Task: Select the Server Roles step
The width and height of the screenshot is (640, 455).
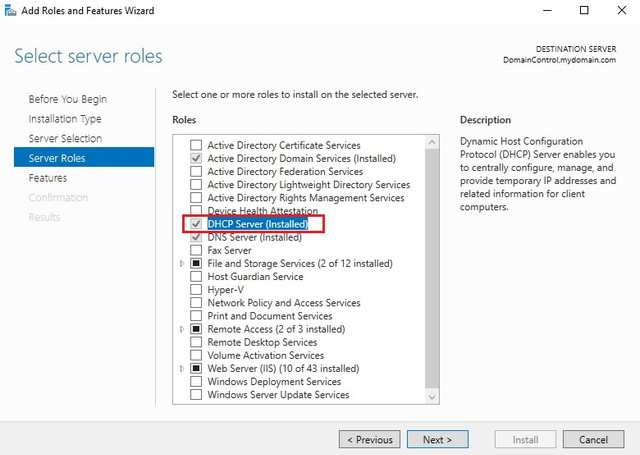Action: click(x=84, y=158)
